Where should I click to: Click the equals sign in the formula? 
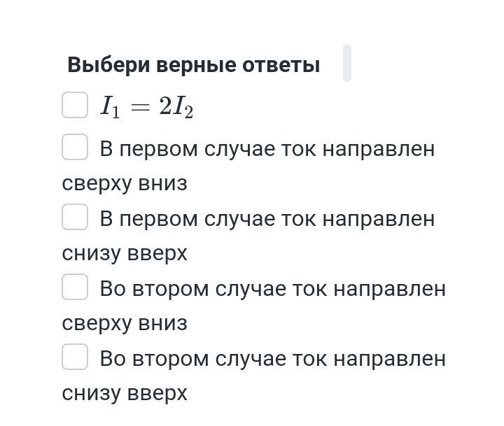(141, 107)
